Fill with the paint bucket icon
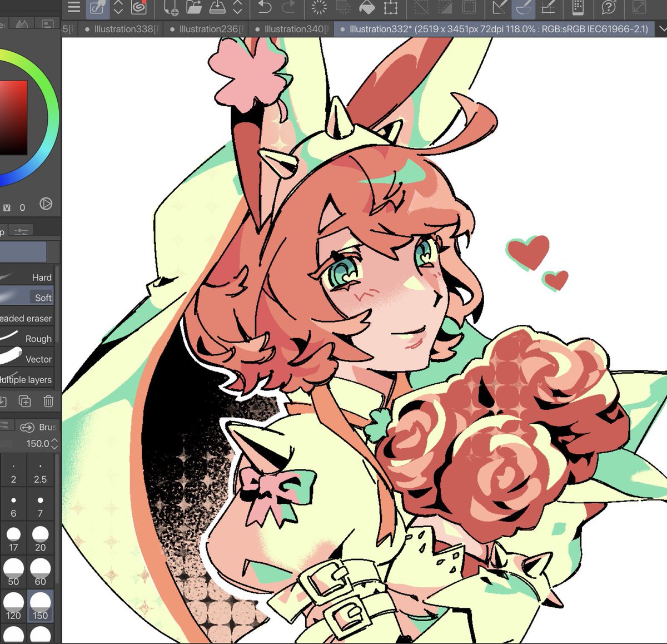This screenshot has width=667, height=644. pos(367,7)
